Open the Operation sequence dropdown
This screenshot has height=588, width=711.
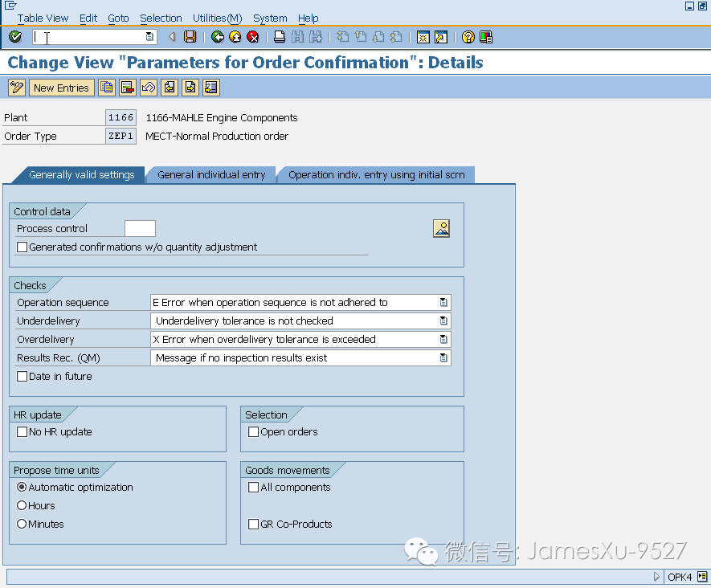pyautogui.click(x=443, y=302)
